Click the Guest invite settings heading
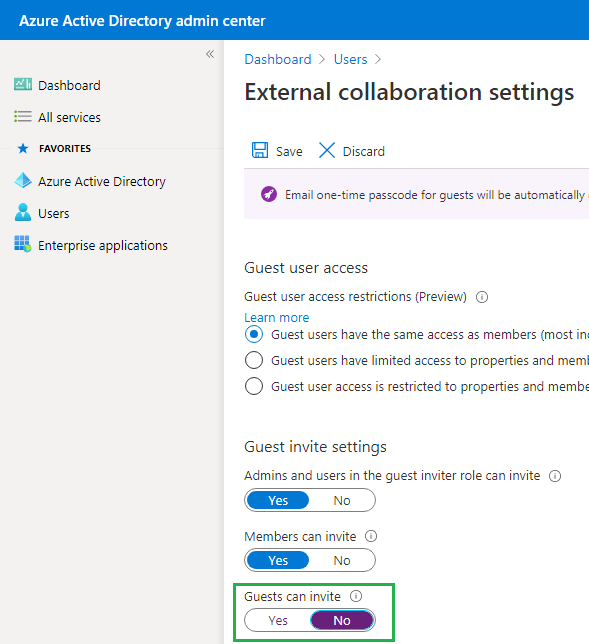This screenshot has height=644, width=589. 315,447
